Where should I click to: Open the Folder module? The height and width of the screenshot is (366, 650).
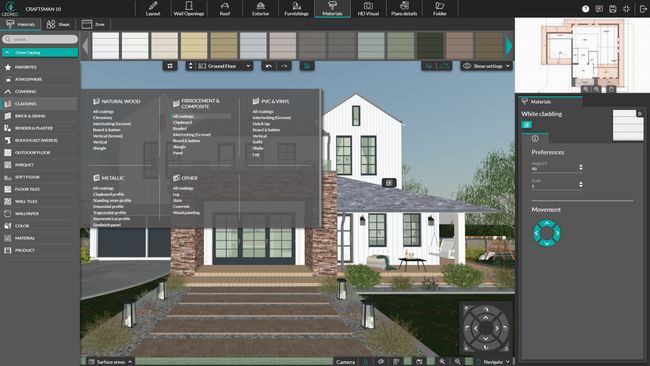click(440, 8)
